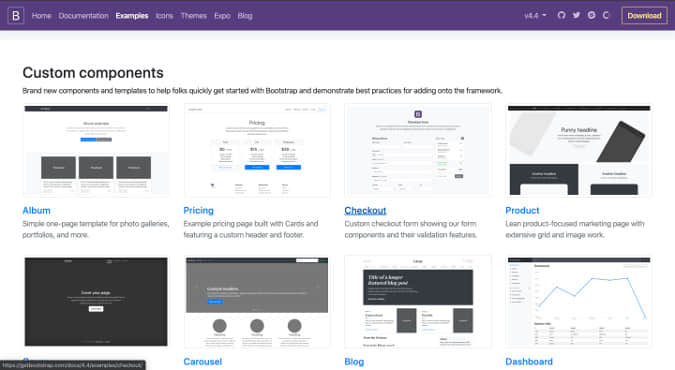Image resolution: width=675 pixels, height=370 pixels.
Task: Expand the v4.4 version dropdown
Action: pos(535,16)
